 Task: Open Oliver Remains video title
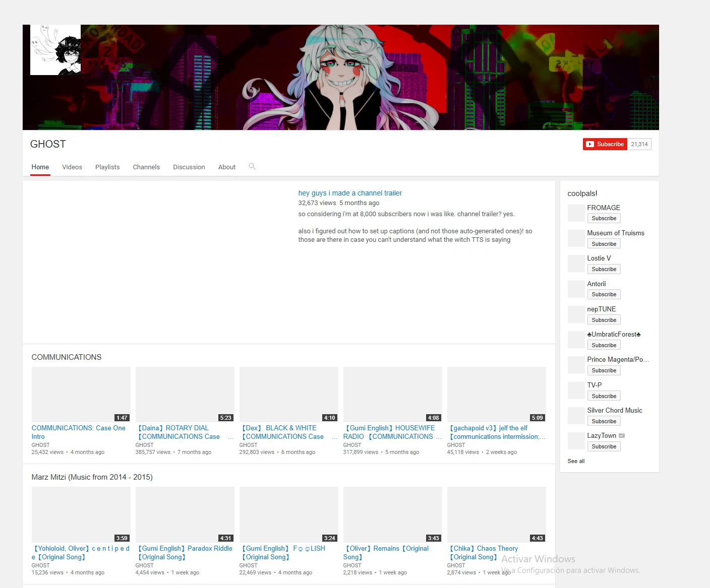[386, 553]
